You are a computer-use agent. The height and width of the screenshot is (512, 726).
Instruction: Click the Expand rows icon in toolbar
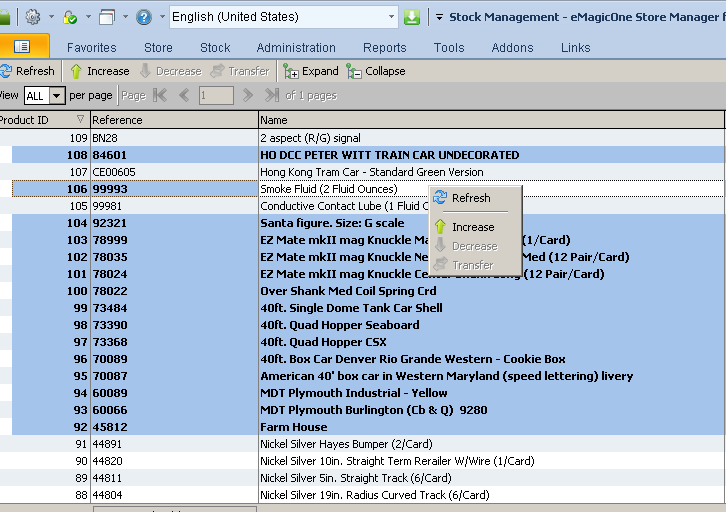pyautogui.click(x=291, y=71)
